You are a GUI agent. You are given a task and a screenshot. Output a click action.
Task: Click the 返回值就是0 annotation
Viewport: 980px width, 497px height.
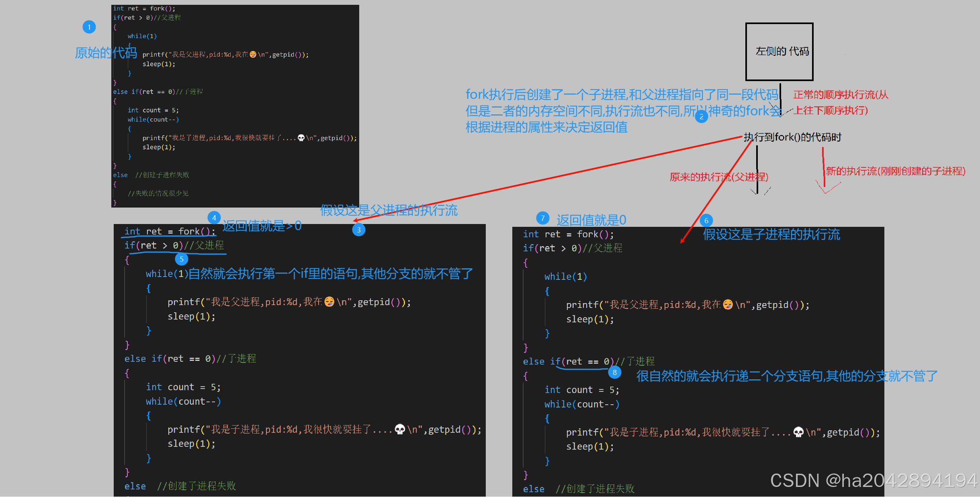(591, 220)
